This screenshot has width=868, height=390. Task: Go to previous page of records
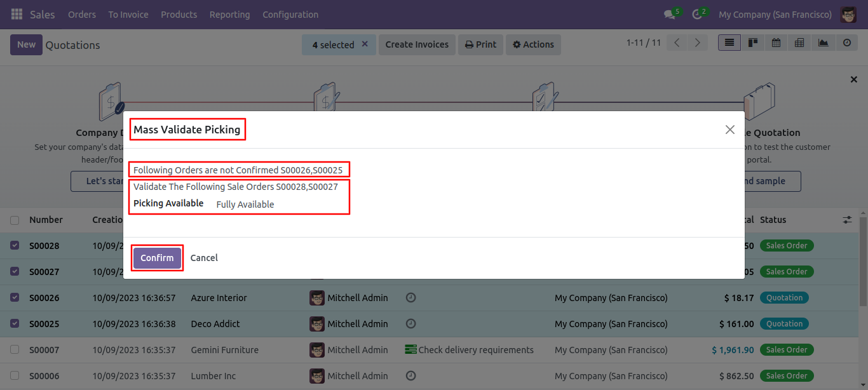tap(677, 43)
